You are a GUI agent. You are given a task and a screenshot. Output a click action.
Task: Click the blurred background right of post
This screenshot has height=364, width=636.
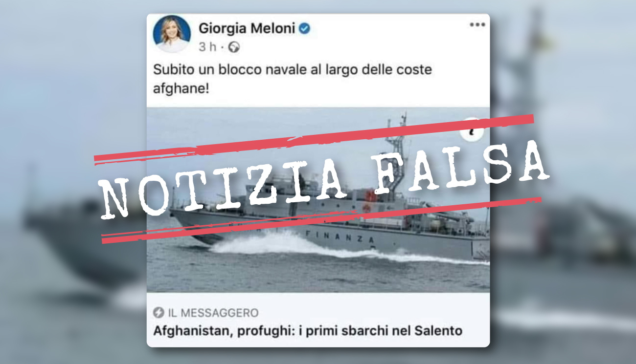pyautogui.click(x=563, y=195)
